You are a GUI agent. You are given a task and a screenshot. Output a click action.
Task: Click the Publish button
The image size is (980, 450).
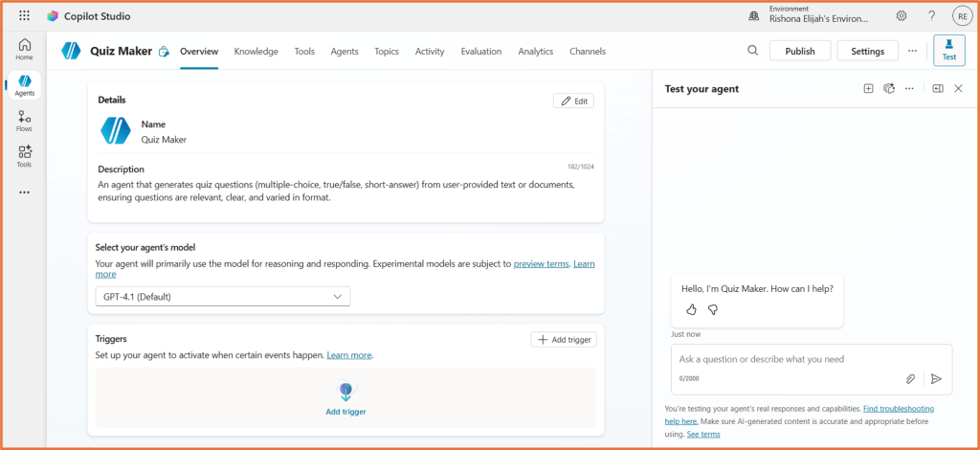pyautogui.click(x=799, y=52)
